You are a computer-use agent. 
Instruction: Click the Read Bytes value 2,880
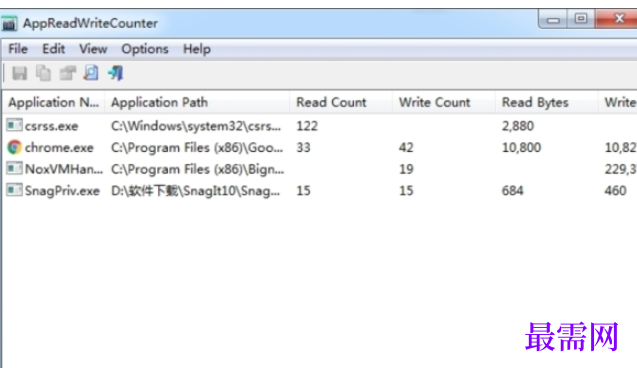pos(518,126)
